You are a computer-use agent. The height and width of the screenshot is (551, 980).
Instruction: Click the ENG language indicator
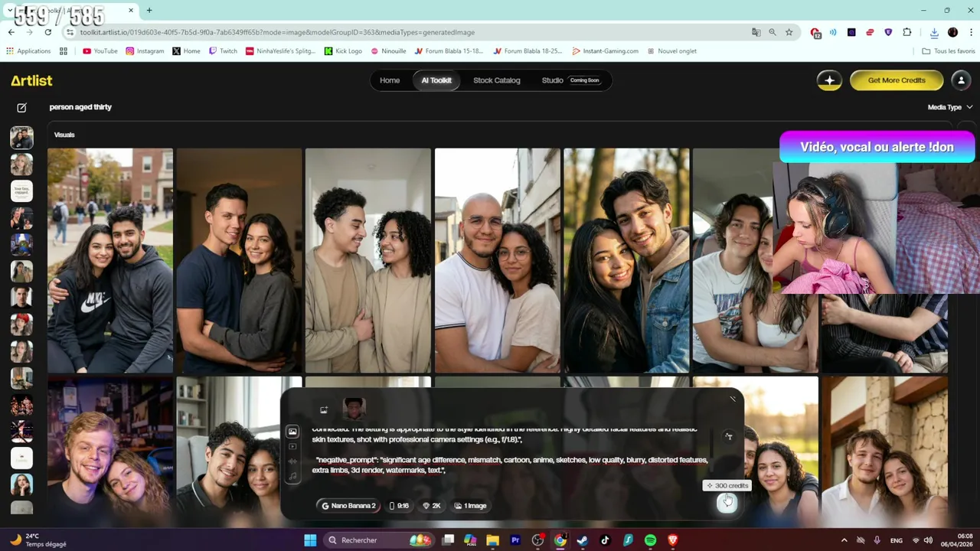click(x=897, y=540)
